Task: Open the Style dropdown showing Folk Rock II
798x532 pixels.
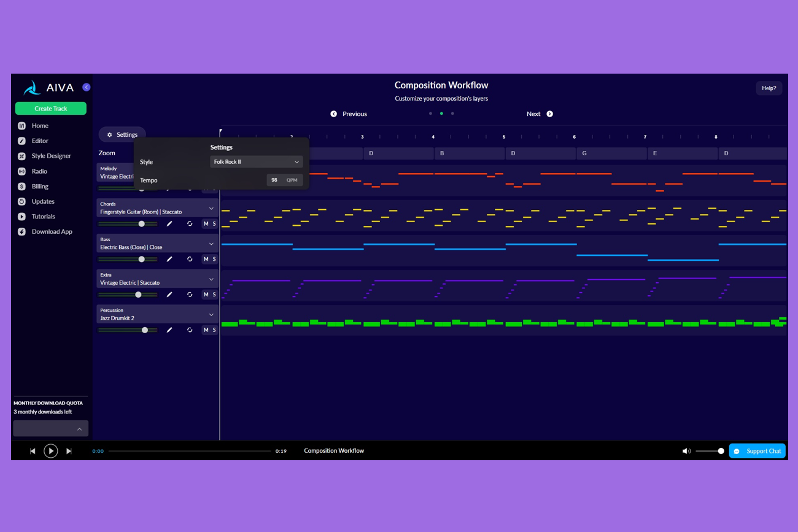Action: click(256, 162)
